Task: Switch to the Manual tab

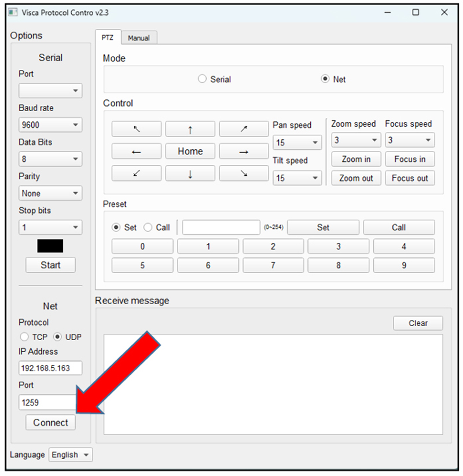Action: 139,38
